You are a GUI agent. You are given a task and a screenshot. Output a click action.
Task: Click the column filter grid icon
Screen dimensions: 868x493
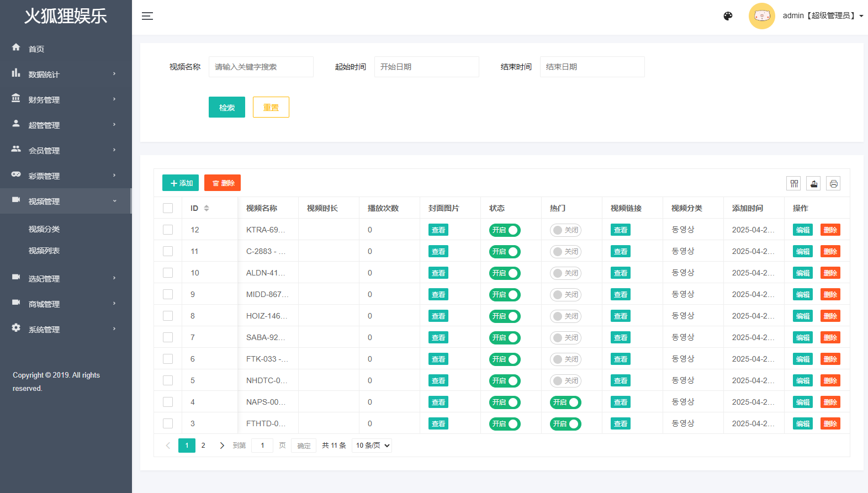point(794,183)
